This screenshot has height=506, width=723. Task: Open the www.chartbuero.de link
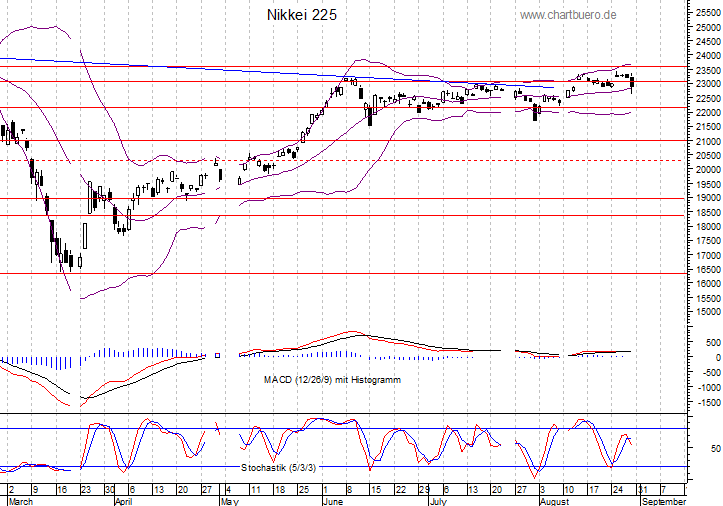pos(568,15)
